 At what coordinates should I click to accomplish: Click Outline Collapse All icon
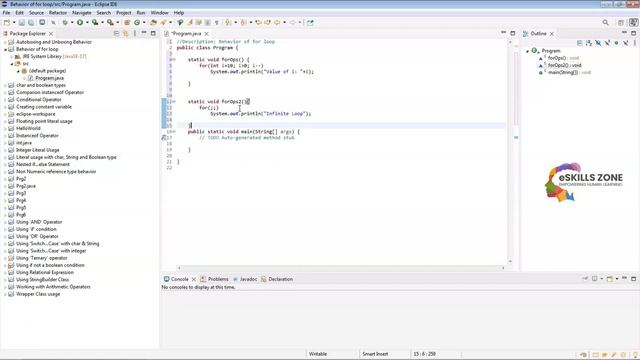point(580,43)
